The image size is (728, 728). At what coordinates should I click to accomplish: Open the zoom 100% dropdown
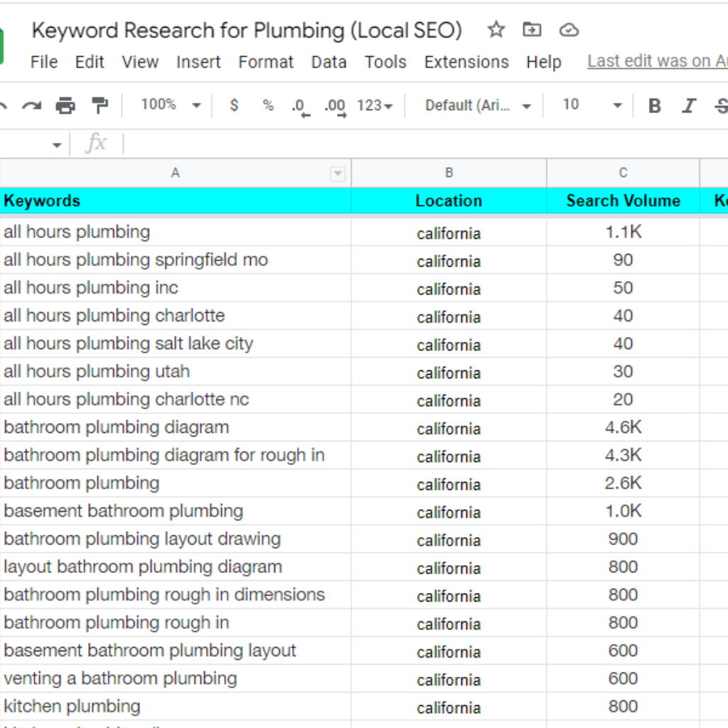(x=171, y=105)
